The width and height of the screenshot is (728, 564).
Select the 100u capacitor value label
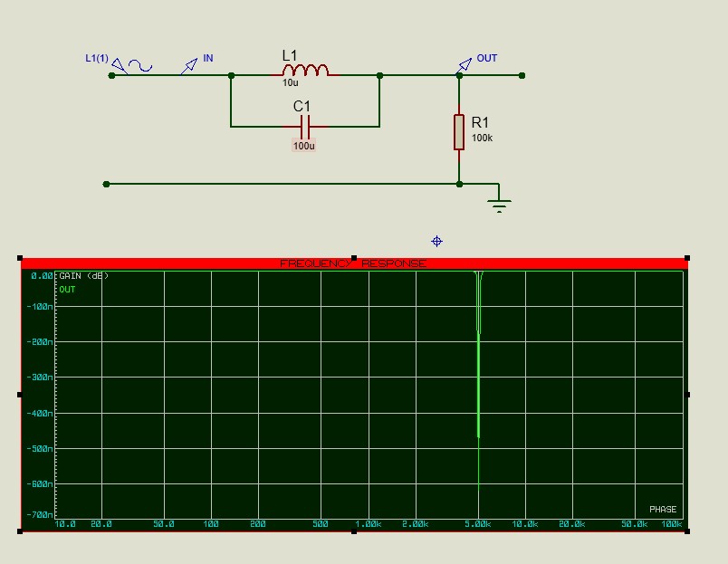303,146
